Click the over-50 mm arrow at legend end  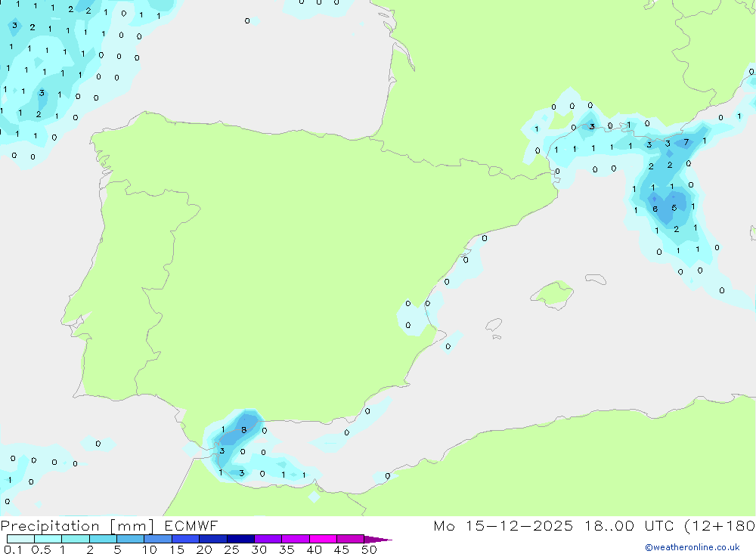[x=378, y=540]
